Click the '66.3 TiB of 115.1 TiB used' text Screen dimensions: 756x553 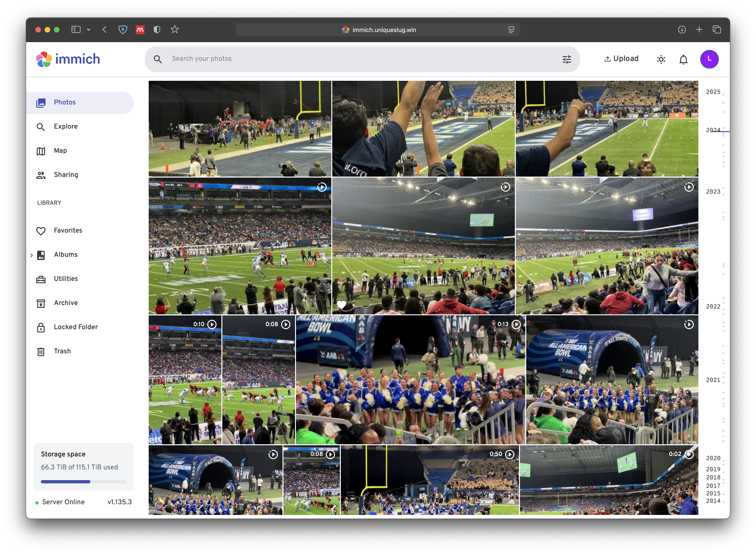pos(79,467)
